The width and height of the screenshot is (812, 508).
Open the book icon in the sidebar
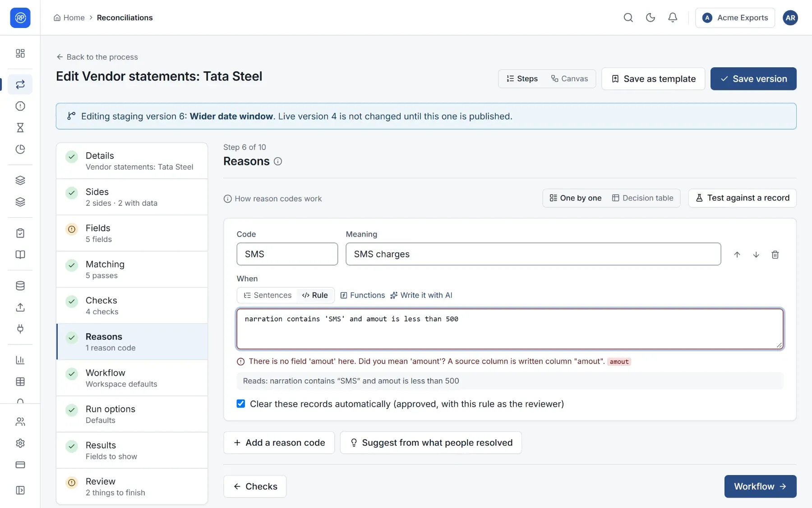(x=20, y=255)
